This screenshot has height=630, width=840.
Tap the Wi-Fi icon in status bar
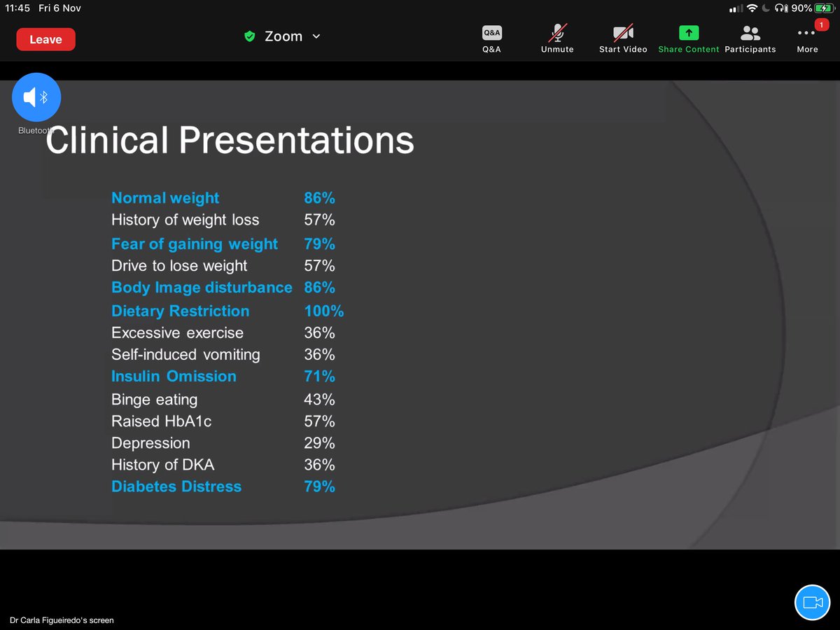click(752, 8)
